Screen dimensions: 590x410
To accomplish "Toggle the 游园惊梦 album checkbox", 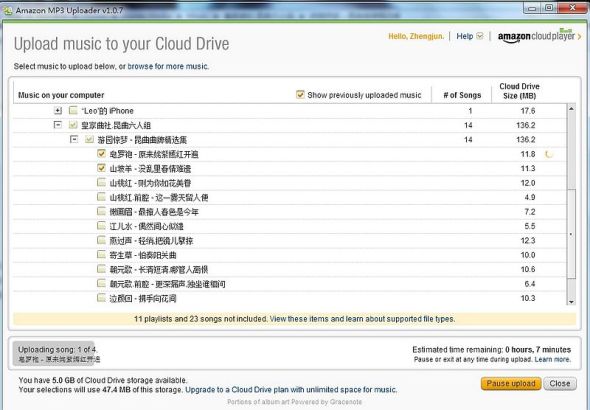I will [89, 140].
